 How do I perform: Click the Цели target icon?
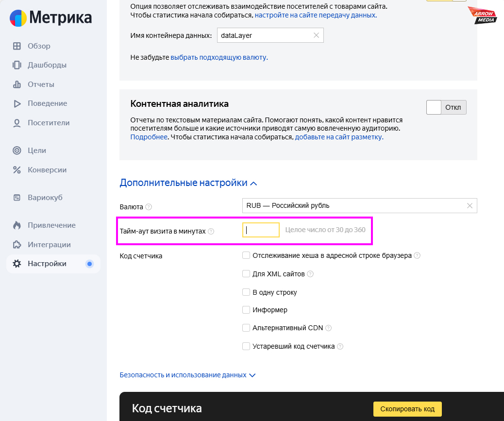coord(17,151)
